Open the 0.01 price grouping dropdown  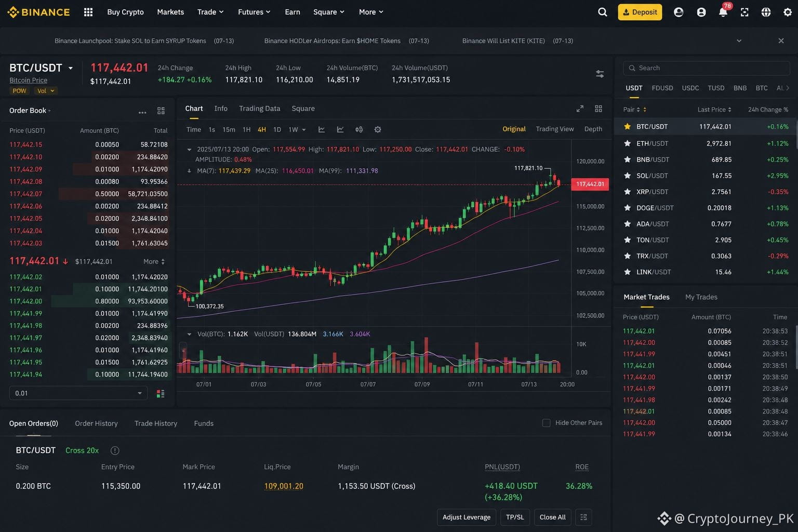(x=78, y=393)
